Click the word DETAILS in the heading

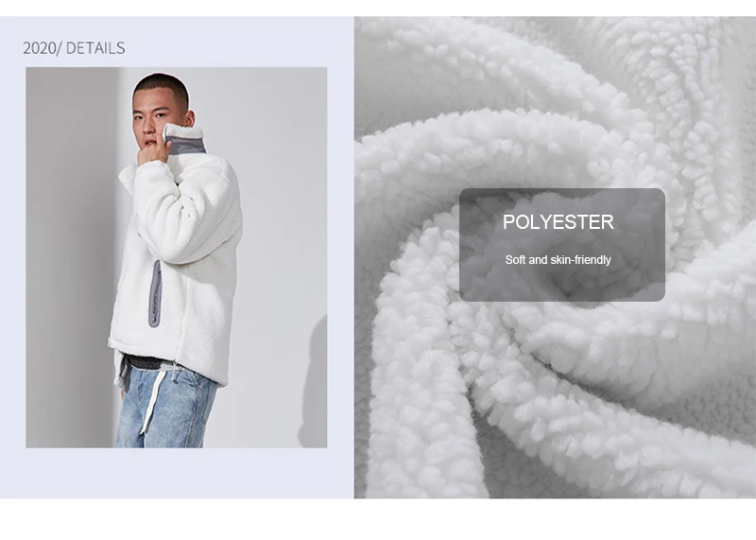click(x=95, y=48)
